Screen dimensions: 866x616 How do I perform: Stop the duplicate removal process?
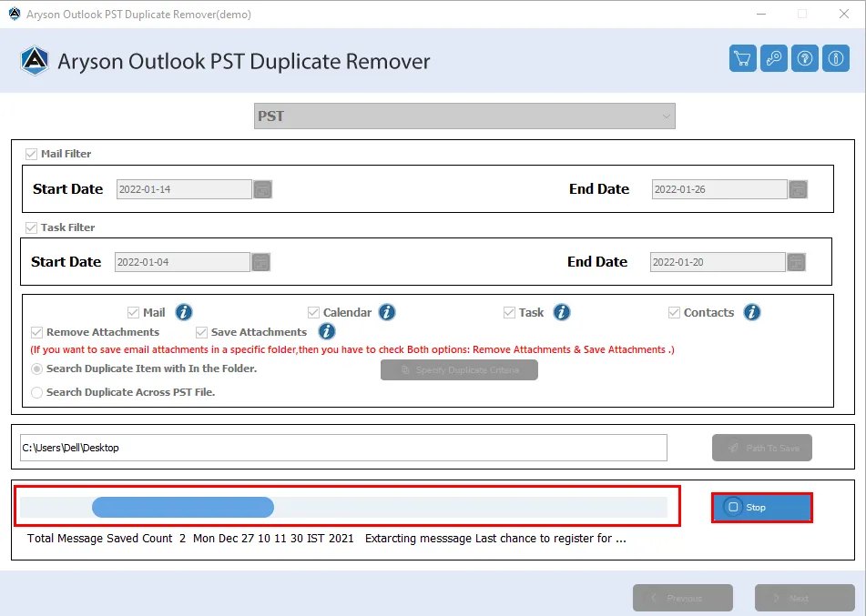click(761, 507)
